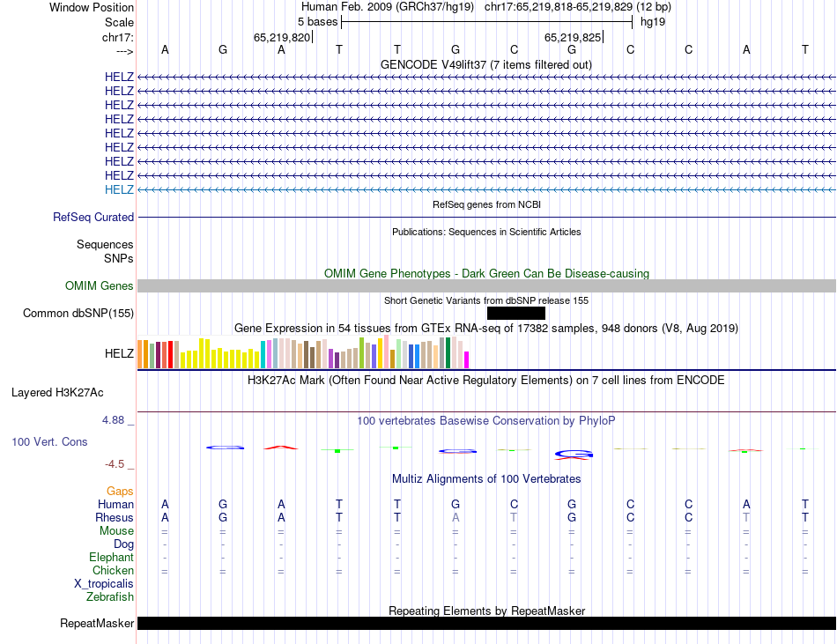Click the Dog species label

point(123,544)
